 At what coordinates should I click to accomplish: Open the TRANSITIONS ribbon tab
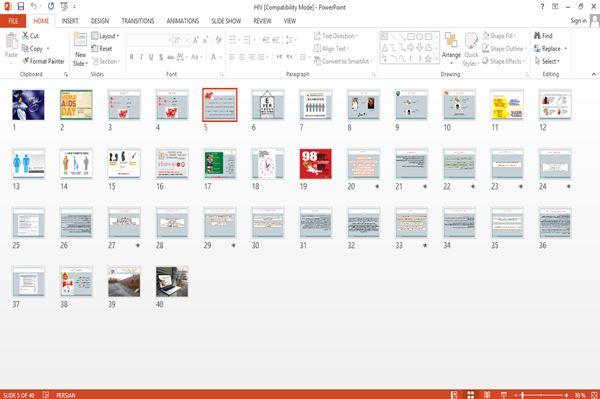click(x=138, y=21)
